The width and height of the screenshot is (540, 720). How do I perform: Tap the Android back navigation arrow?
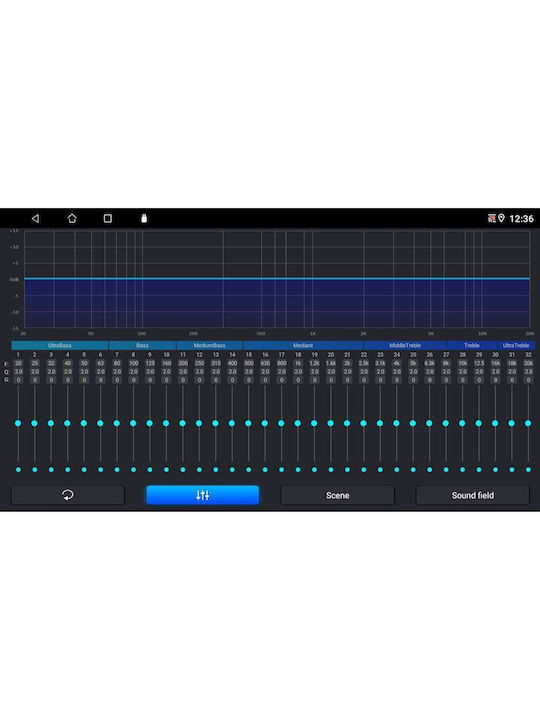click(x=35, y=219)
